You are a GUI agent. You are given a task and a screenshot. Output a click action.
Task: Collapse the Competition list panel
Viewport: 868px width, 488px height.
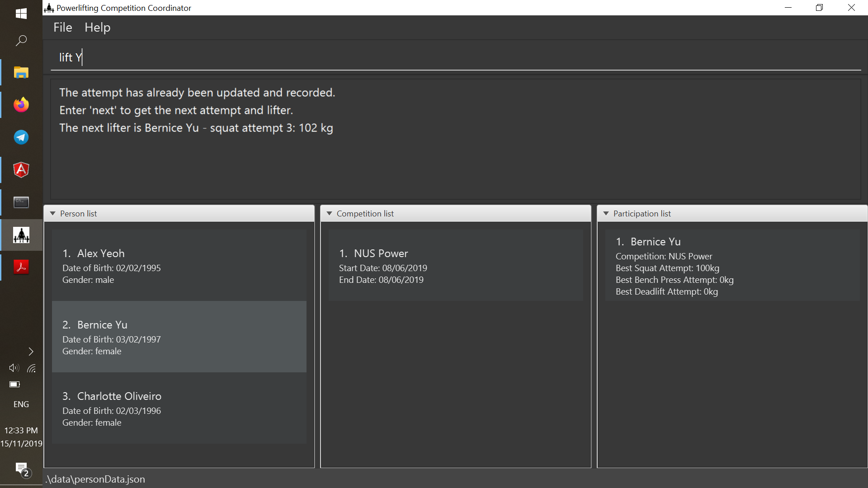pos(330,214)
